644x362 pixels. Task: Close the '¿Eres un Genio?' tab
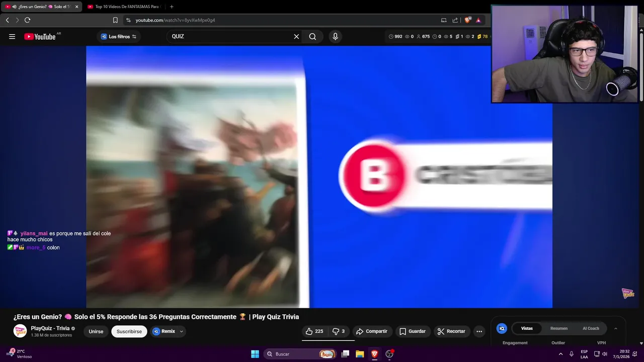76,7
